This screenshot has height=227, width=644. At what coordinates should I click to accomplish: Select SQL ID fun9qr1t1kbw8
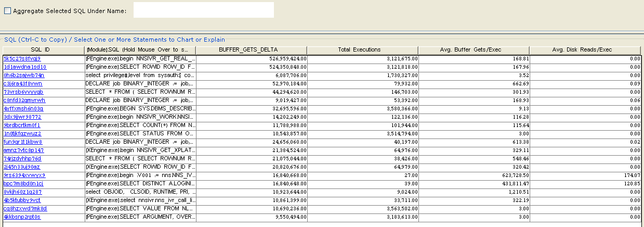[23, 142]
